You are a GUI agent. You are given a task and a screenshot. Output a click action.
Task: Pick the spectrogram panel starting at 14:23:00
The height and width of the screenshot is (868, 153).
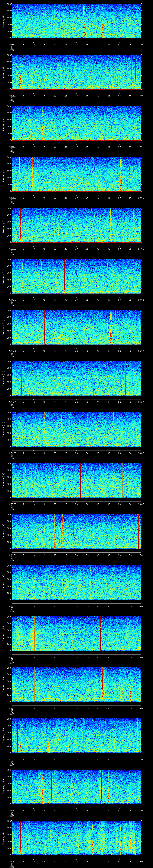click(x=77, y=378)
